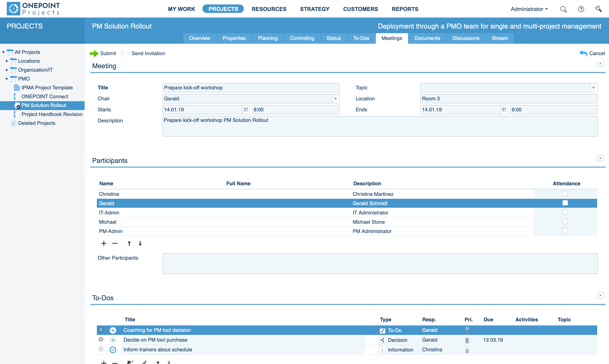Click the Decision type icon

pyautogui.click(x=382, y=340)
